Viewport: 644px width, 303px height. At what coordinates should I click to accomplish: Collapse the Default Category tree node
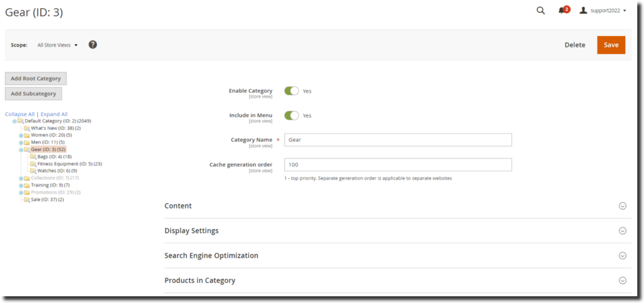click(15, 122)
